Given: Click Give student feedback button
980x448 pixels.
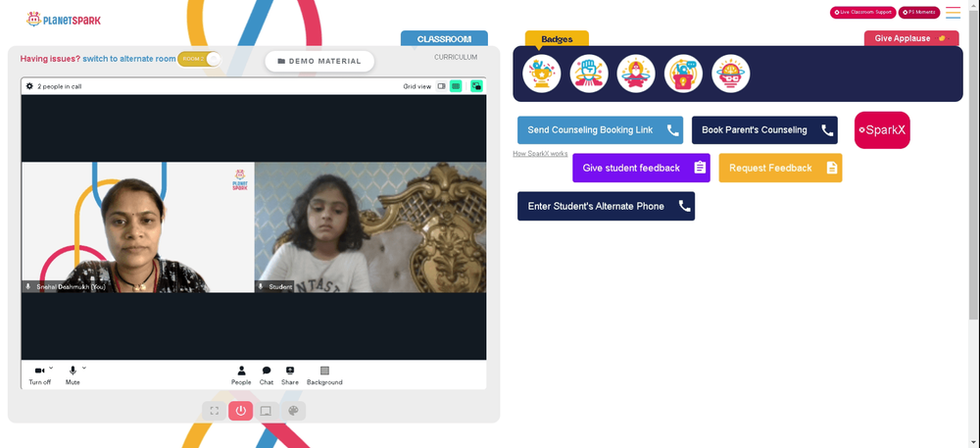Looking at the screenshot, I should (x=641, y=168).
